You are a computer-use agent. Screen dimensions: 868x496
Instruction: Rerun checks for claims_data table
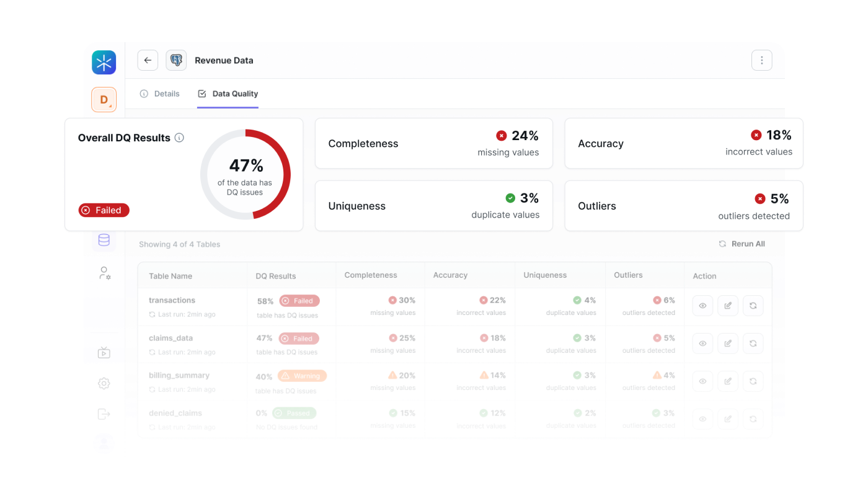[x=753, y=343]
